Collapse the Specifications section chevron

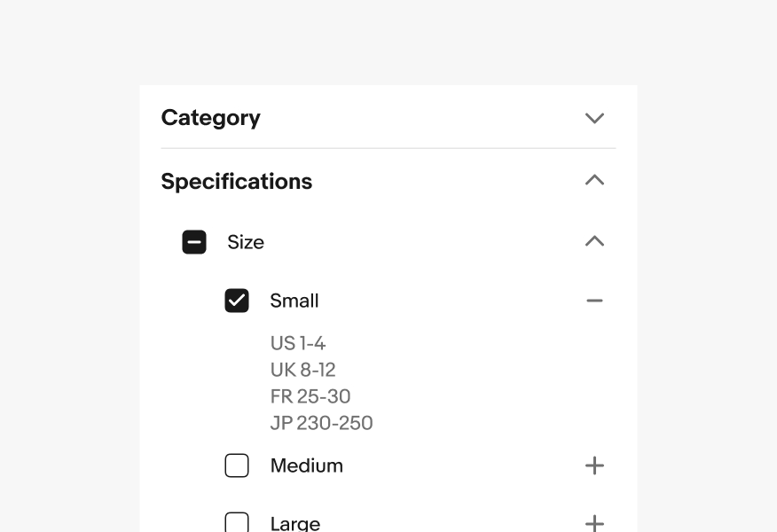(594, 180)
